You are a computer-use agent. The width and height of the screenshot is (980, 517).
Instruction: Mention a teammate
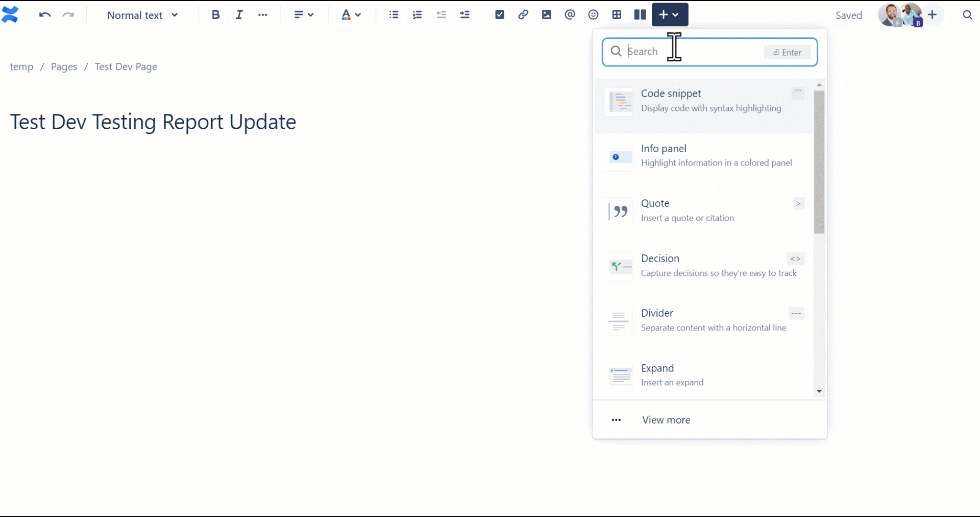coord(570,15)
